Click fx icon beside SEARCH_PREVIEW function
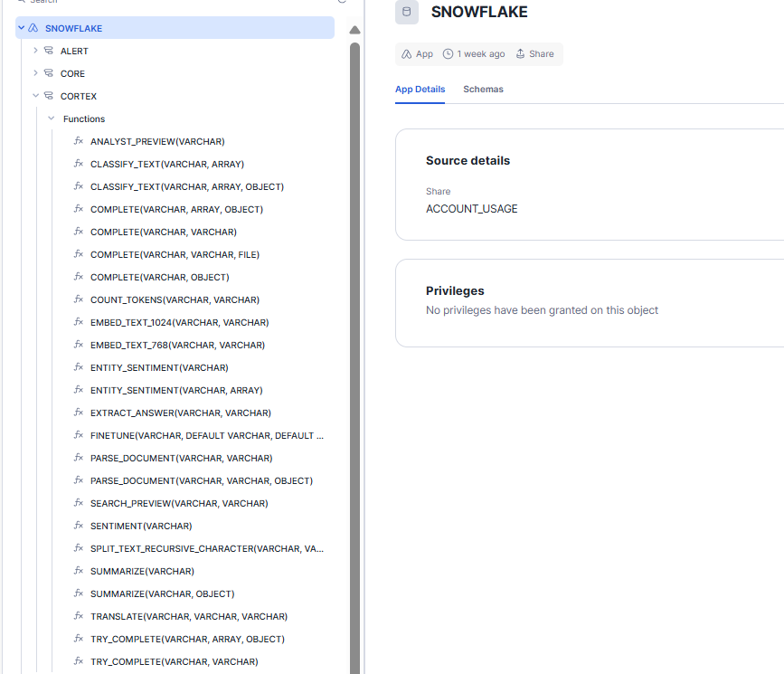784x674 pixels. click(x=79, y=503)
